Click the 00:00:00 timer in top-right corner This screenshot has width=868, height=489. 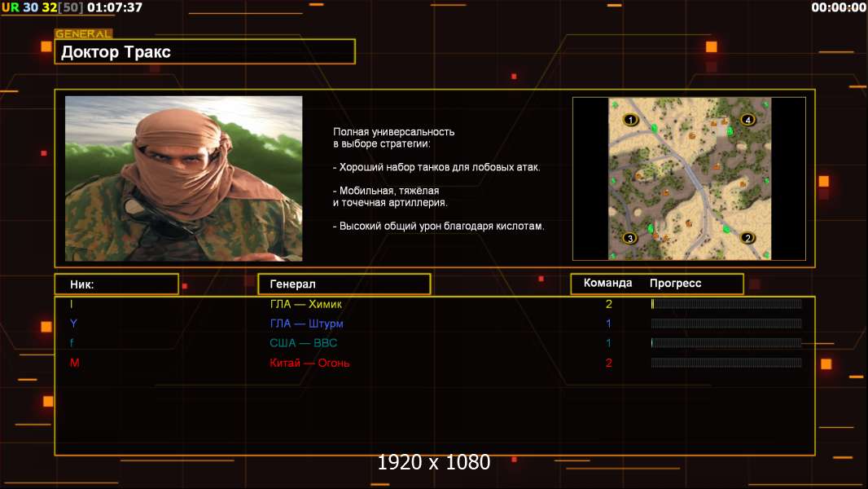838,7
